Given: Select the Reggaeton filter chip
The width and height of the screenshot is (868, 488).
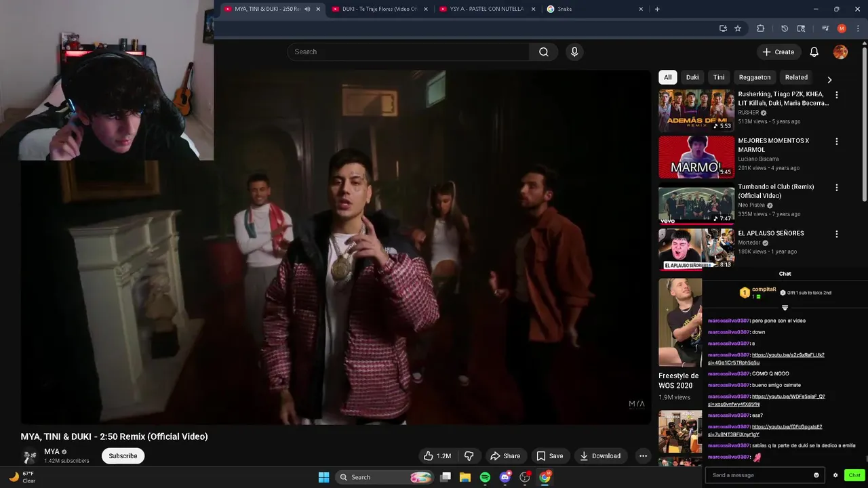Looking at the screenshot, I should point(755,77).
